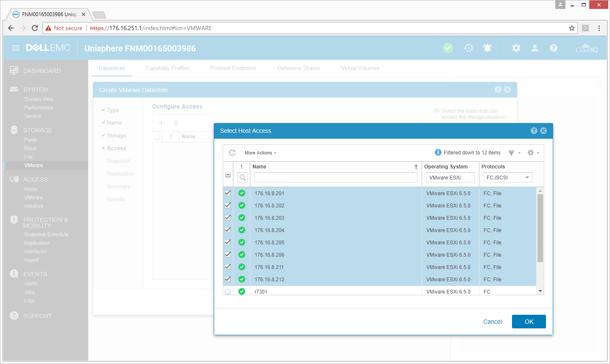Open the user account icon

535,48
